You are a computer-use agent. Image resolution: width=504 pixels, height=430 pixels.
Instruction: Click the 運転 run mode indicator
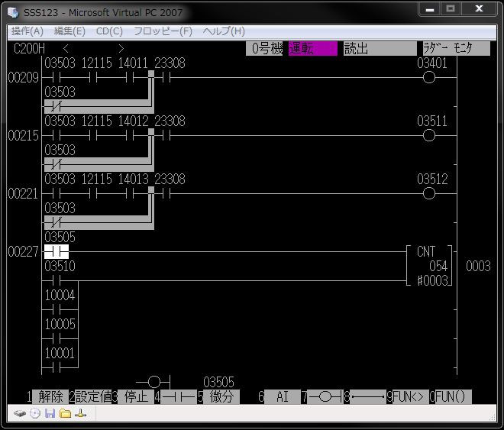[x=313, y=49]
